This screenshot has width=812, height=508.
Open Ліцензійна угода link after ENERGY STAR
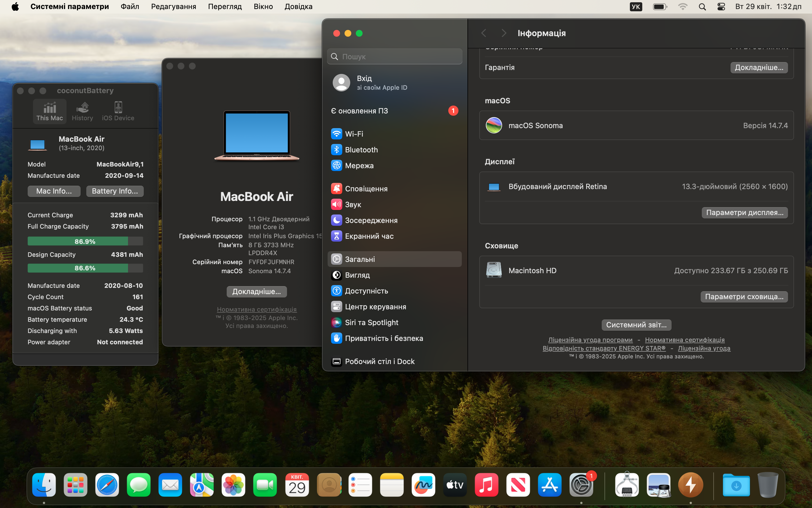click(x=704, y=348)
